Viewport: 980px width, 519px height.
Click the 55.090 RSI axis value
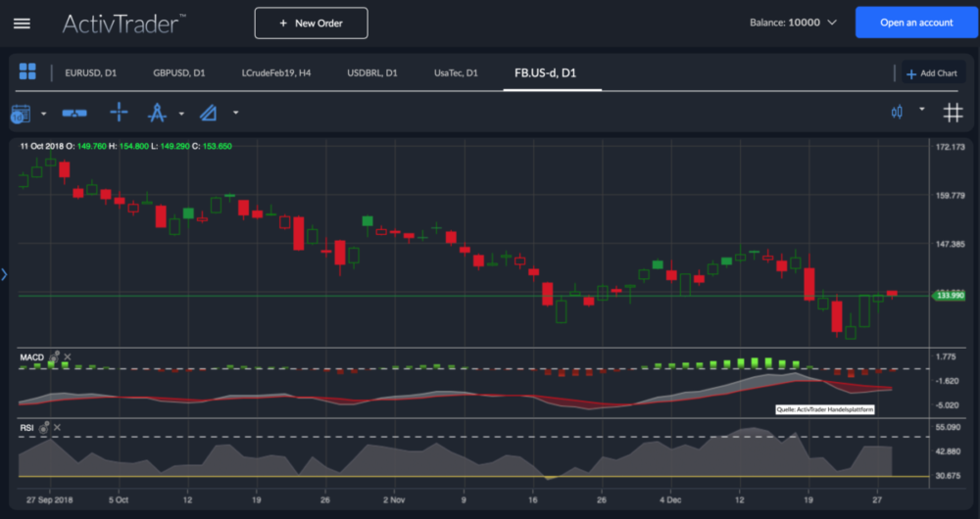[949, 427]
